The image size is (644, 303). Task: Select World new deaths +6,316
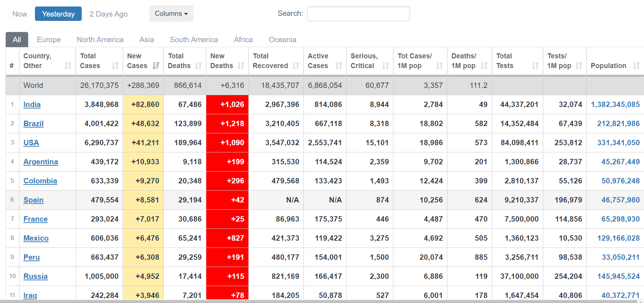(x=227, y=85)
